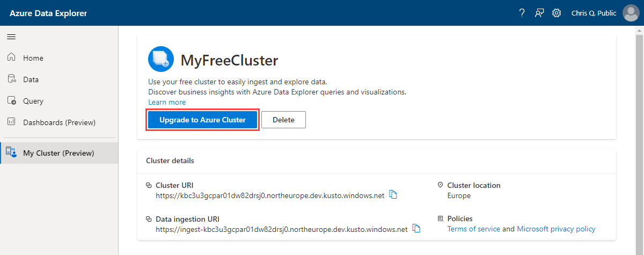Click the Policies label
This screenshot has width=644, height=255.
coord(460,218)
